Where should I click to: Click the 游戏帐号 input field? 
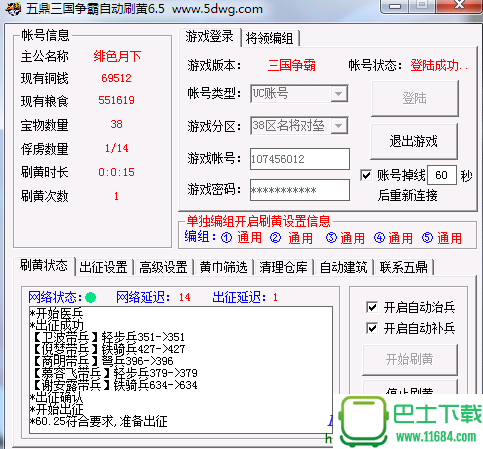[x=300, y=159]
